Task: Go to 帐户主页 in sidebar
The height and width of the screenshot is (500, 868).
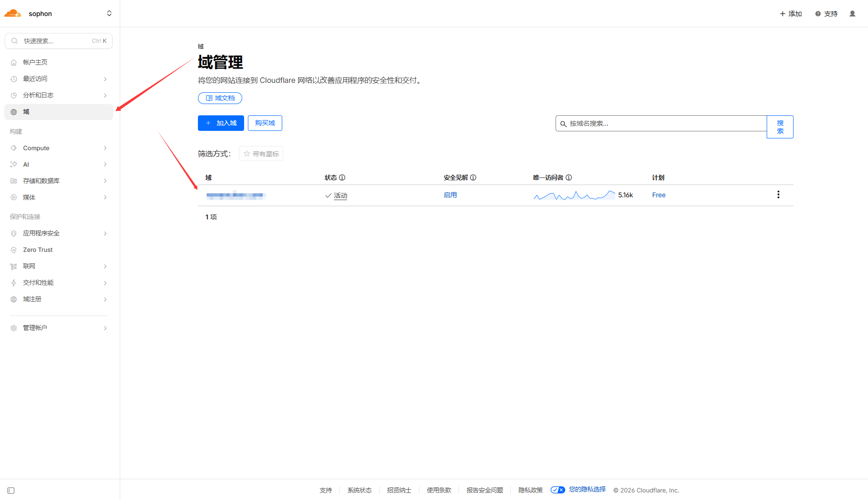Action: pyautogui.click(x=35, y=62)
